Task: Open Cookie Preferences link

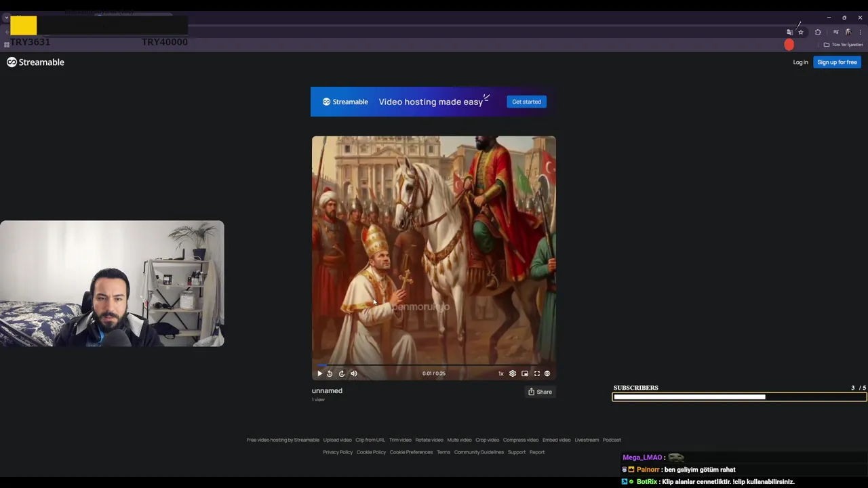Action: pyautogui.click(x=411, y=452)
